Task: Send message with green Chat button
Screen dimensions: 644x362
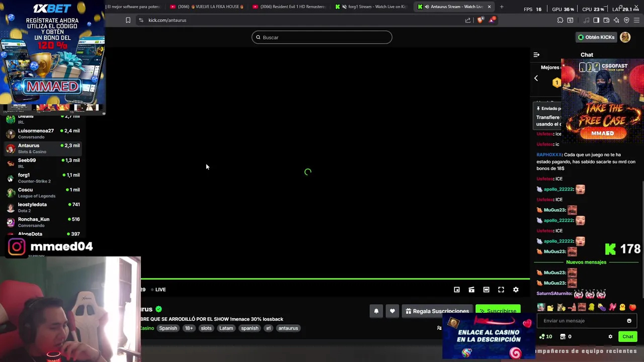Action: tap(627, 337)
